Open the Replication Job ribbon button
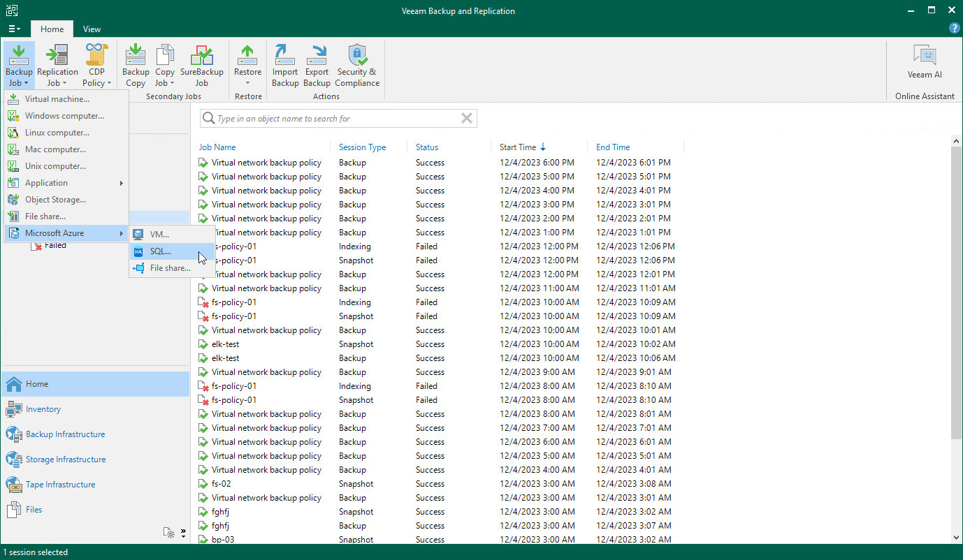 57,65
